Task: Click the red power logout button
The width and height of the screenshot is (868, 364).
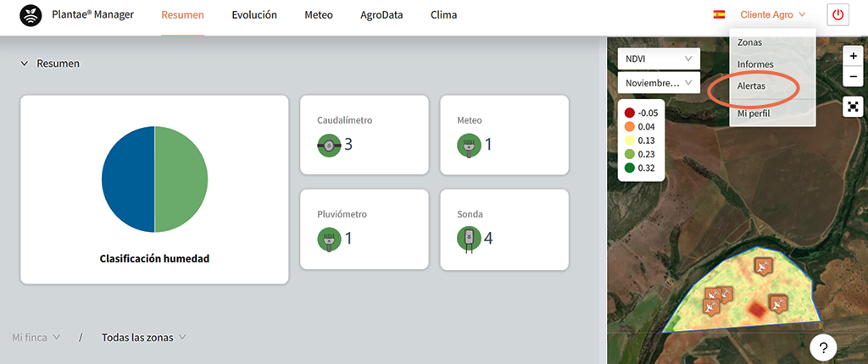Action: (x=837, y=15)
